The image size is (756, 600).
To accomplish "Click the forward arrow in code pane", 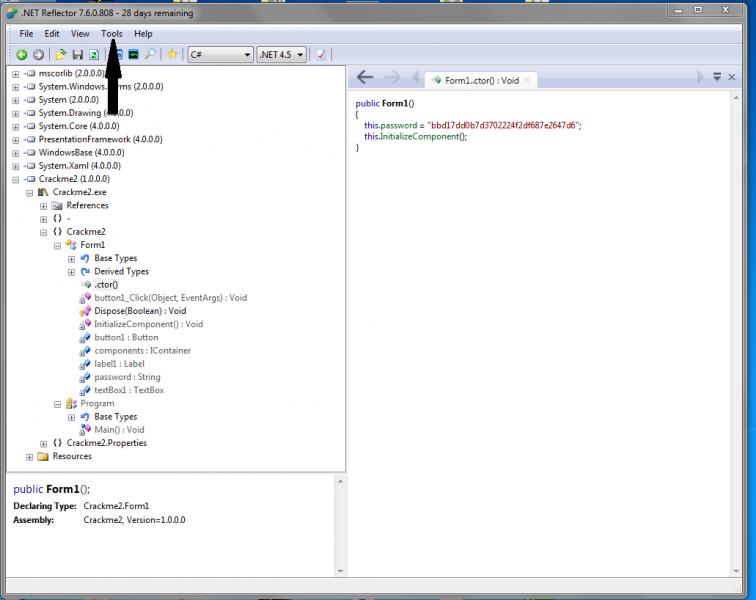I will point(393,77).
